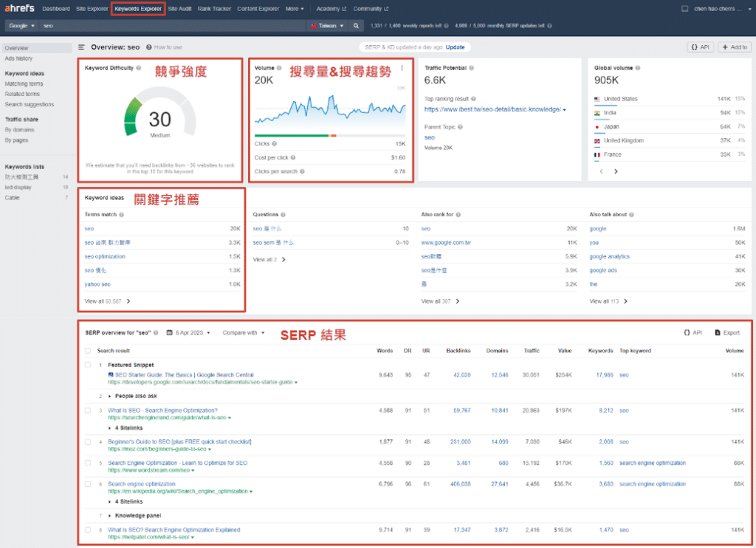Click the Keyword Difficulty info icon
This screenshot has width=756, height=548.
click(138, 68)
